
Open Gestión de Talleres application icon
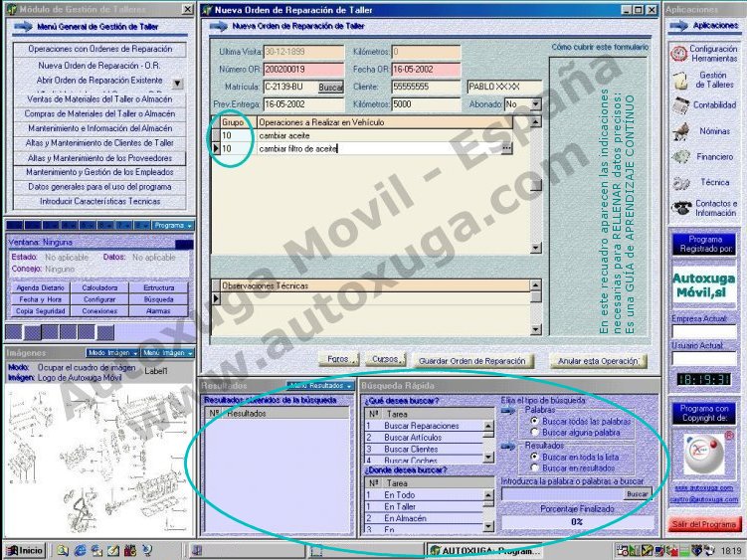pyautogui.click(x=679, y=80)
